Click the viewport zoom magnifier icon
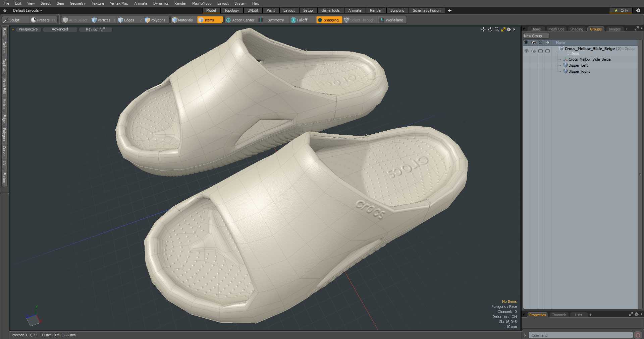 click(x=497, y=29)
